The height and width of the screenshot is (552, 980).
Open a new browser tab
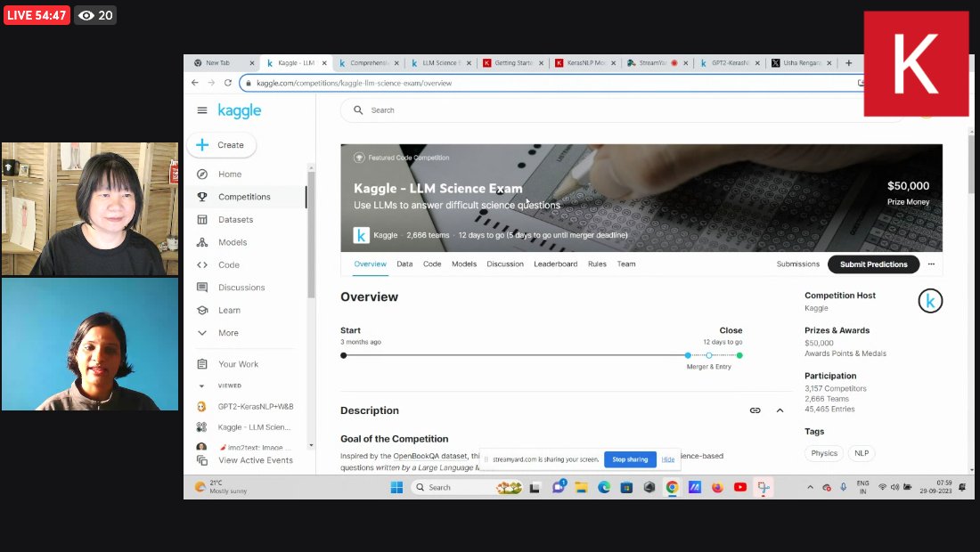[849, 63]
